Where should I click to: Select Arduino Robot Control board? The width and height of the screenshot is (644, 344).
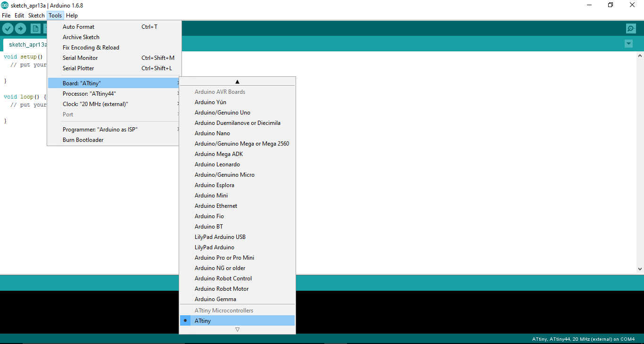pos(237,278)
